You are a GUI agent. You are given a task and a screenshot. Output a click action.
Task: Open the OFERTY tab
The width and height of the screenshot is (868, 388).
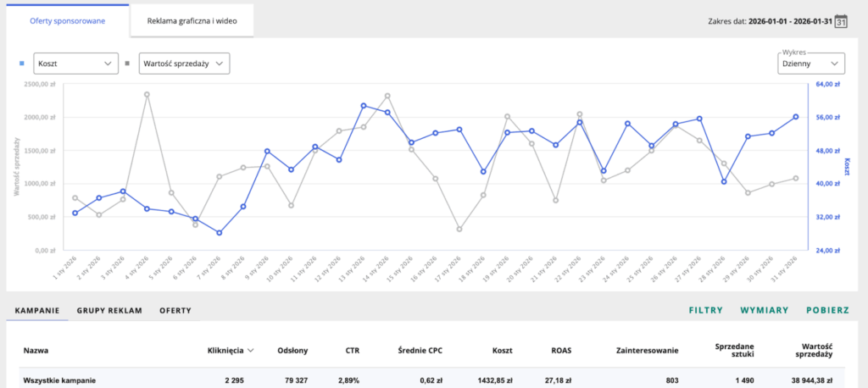175,311
